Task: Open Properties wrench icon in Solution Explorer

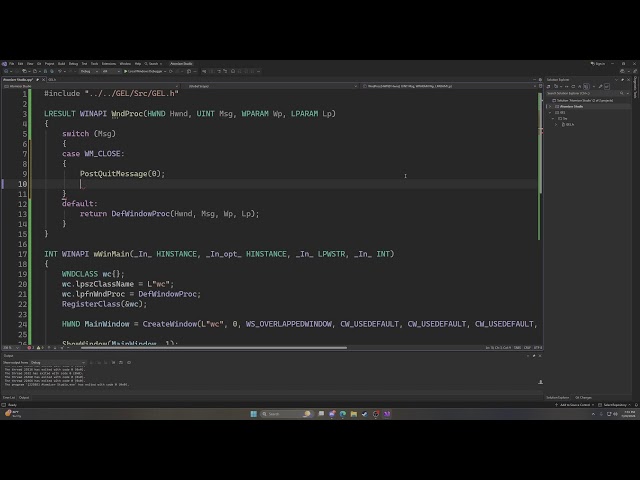Action: 600,87
